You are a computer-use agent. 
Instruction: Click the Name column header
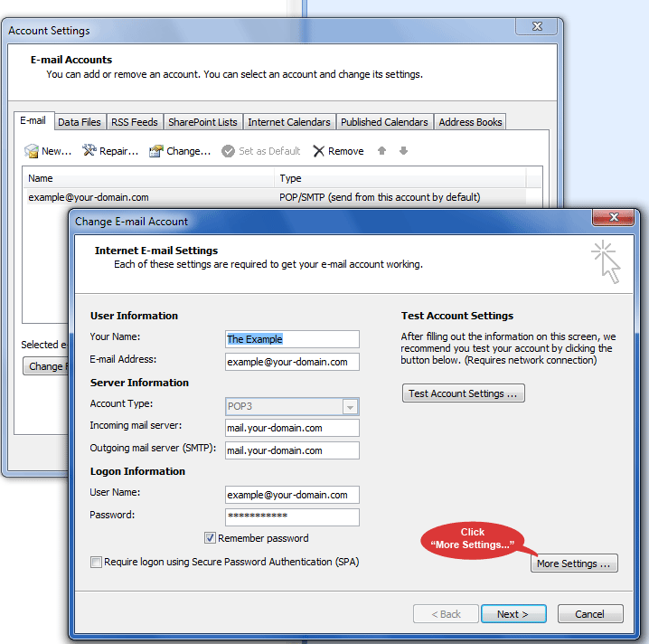(x=149, y=178)
